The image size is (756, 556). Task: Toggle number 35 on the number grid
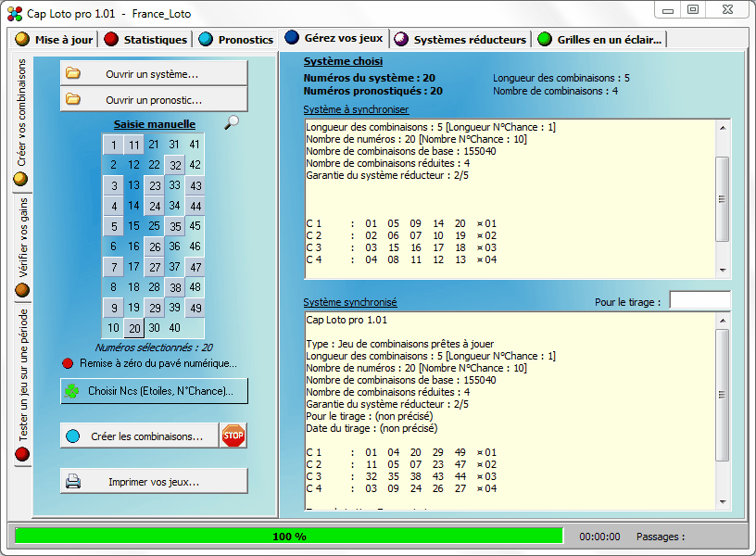(x=175, y=226)
